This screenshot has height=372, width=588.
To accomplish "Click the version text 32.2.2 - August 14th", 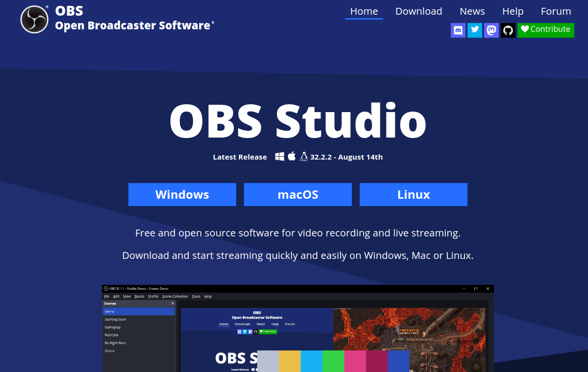I will (346, 157).
